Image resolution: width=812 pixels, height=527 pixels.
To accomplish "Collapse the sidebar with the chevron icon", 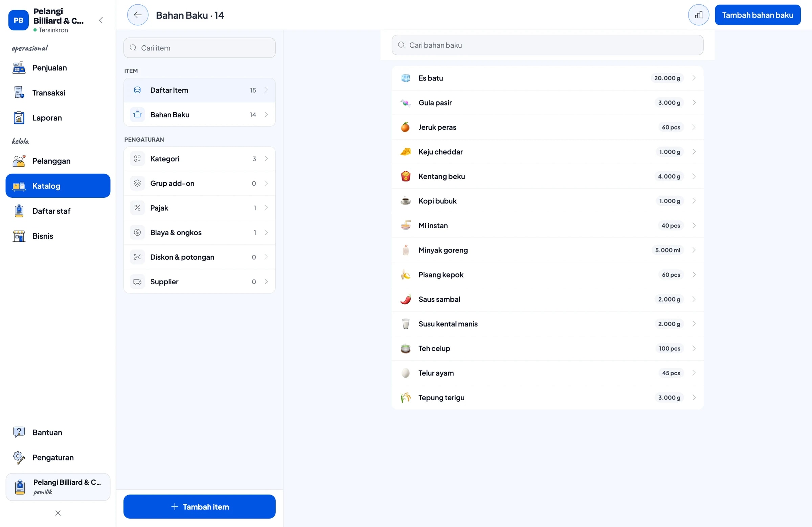I will coord(101,20).
